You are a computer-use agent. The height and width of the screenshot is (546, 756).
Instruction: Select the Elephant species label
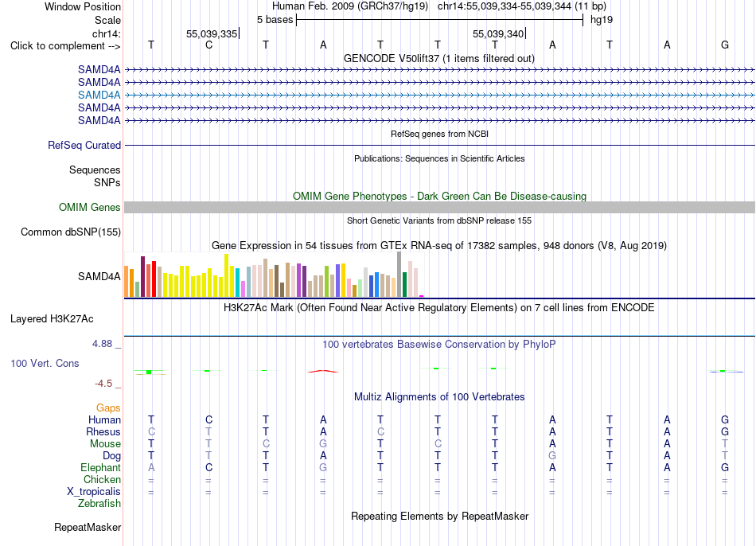100,467
